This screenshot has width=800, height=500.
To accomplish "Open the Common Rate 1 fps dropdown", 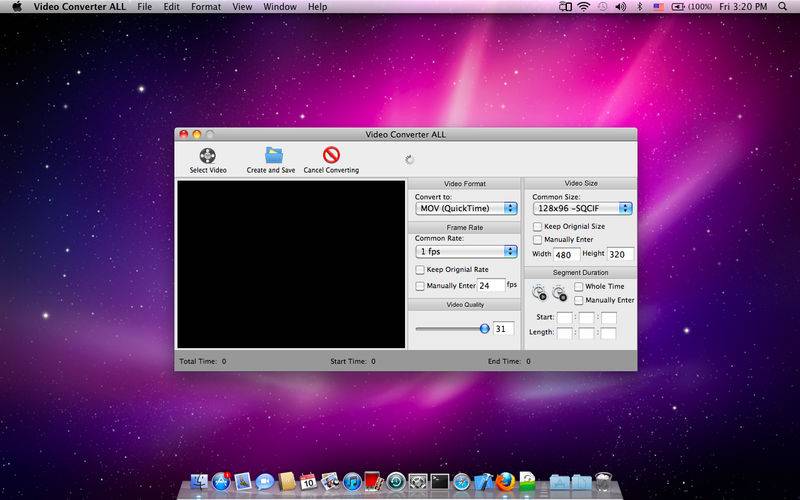I will click(x=466, y=252).
